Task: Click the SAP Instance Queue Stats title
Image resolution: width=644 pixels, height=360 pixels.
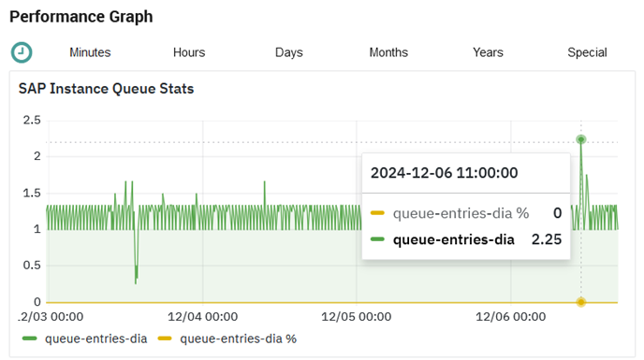Action: 106,89
